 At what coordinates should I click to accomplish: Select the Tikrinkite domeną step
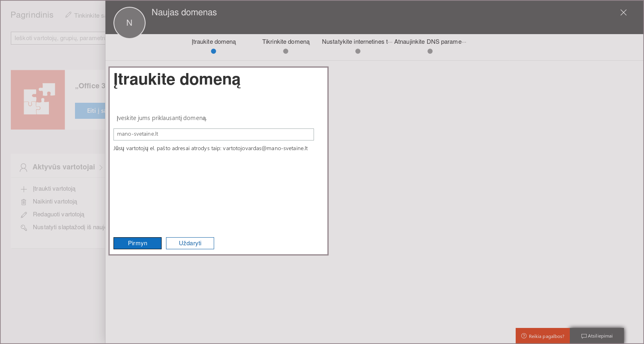click(x=286, y=51)
